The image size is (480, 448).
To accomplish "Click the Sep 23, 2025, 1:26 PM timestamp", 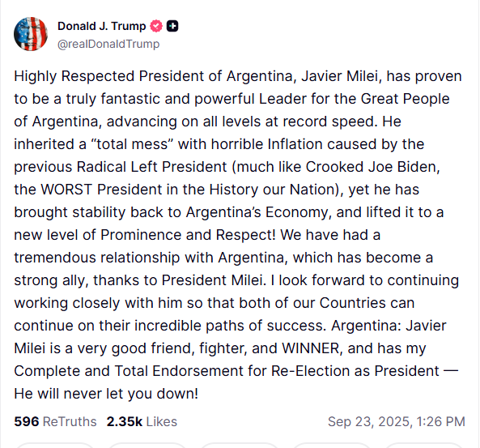I will [397, 421].
